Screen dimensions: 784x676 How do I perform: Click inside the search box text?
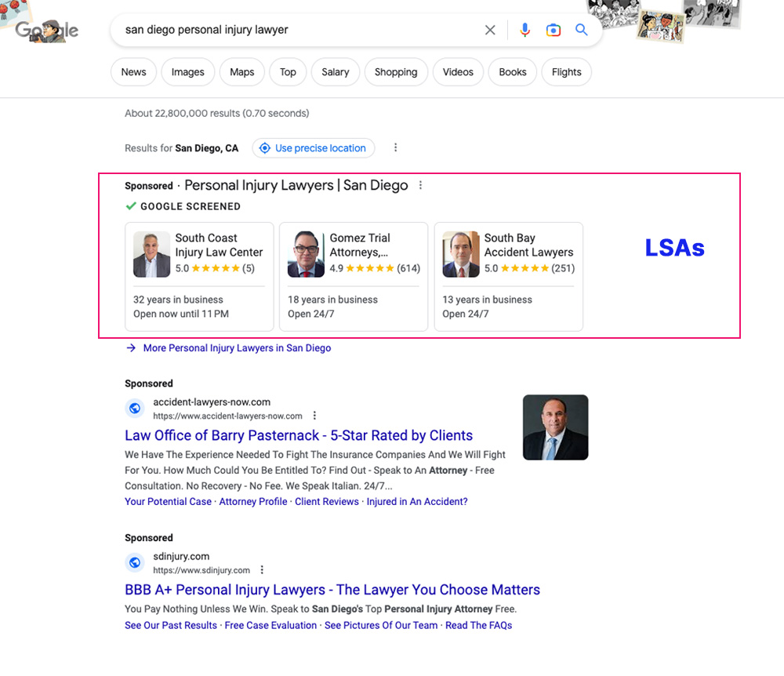coord(206,30)
